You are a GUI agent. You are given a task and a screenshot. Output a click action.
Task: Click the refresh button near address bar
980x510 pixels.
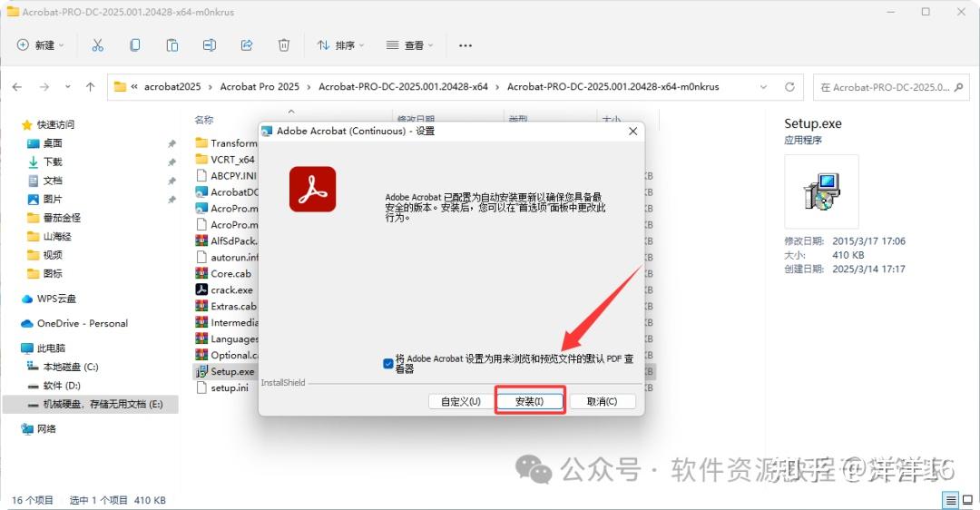tap(790, 87)
